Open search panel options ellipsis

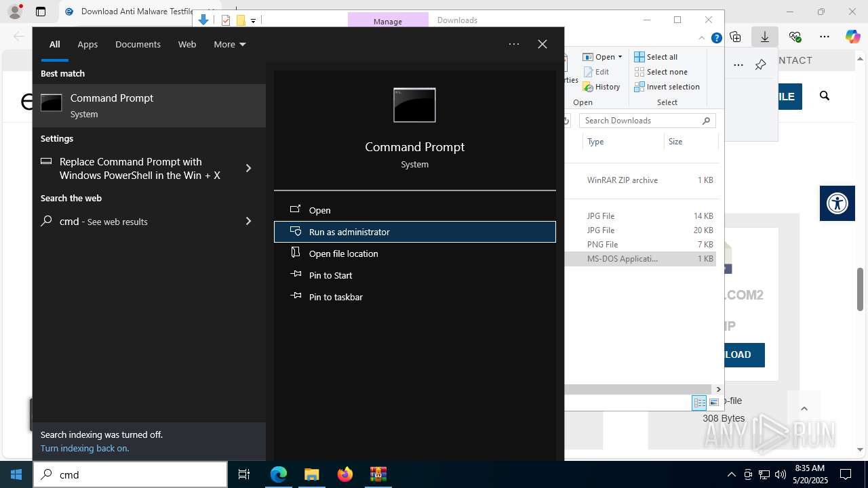pyautogui.click(x=514, y=44)
